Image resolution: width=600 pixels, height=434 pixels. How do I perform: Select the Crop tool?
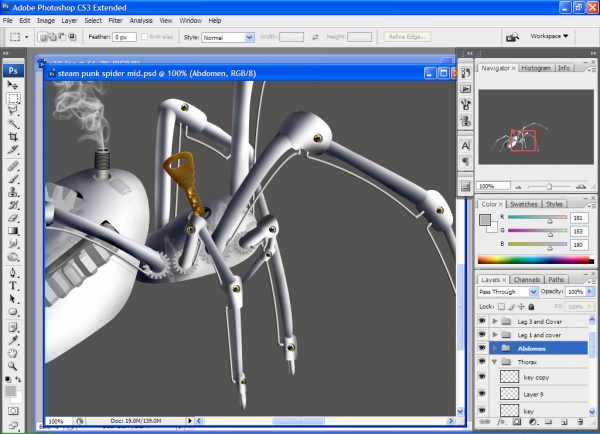tap(13, 137)
